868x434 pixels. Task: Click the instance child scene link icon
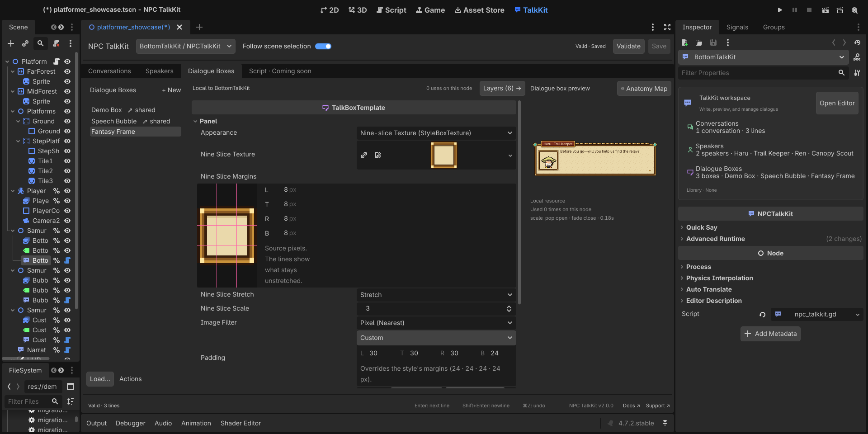(x=25, y=43)
